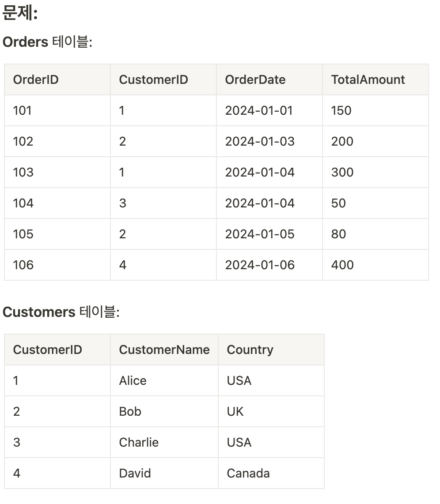Select the cell with date 2024-01-05
Image resolution: width=440 pixels, height=504 pixels.
click(260, 234)
